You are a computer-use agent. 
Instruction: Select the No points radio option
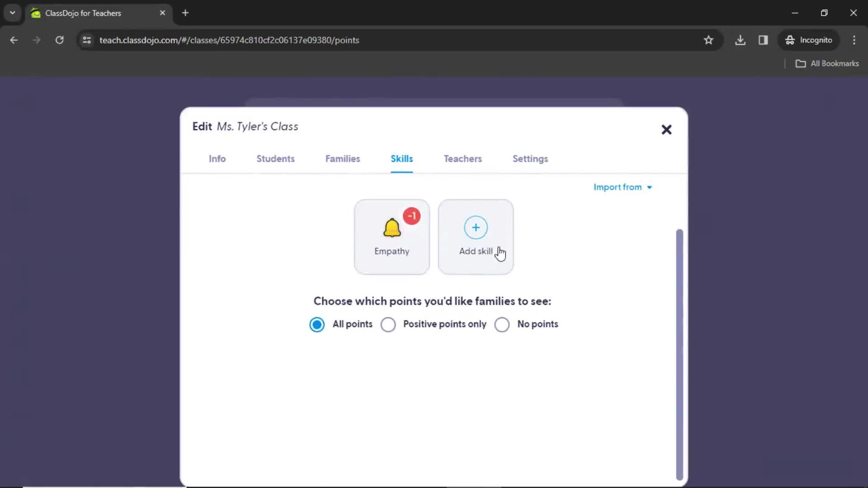pyautogui.click(x=502, y=324)
